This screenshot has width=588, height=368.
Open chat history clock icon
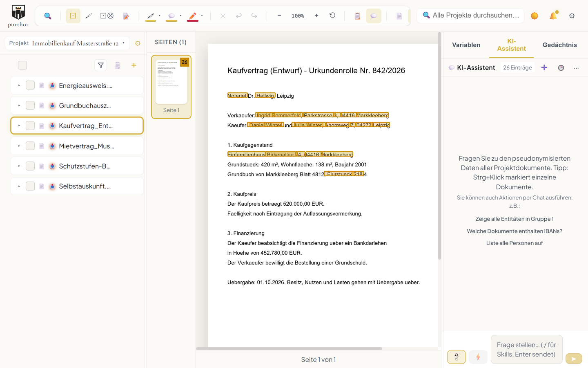[561, 68]
